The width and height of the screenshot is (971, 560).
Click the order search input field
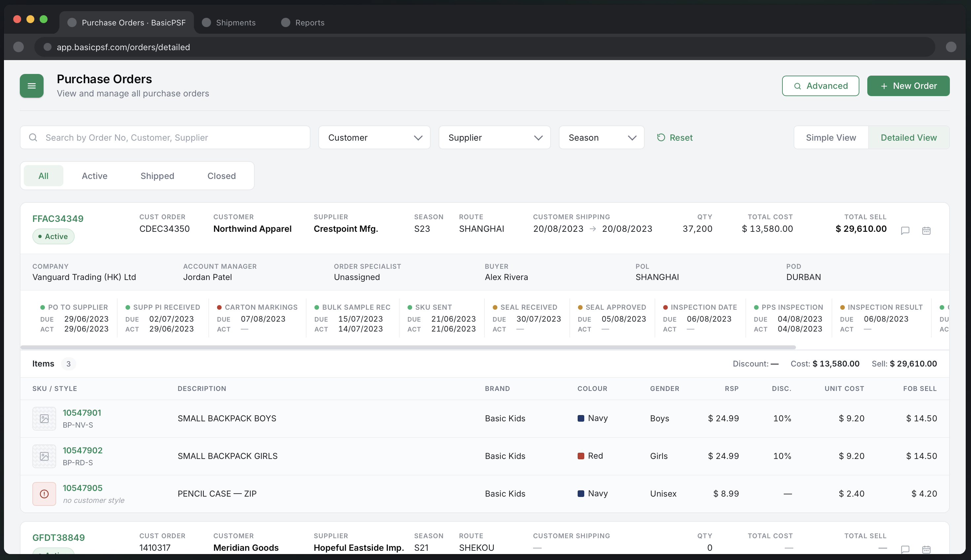[165, 137]
